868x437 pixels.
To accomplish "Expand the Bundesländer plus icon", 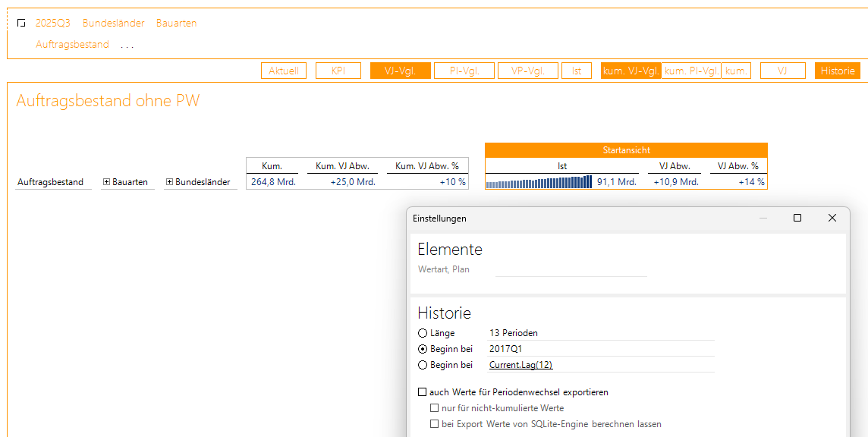I will pyautogui.click(x=169, y=182).
